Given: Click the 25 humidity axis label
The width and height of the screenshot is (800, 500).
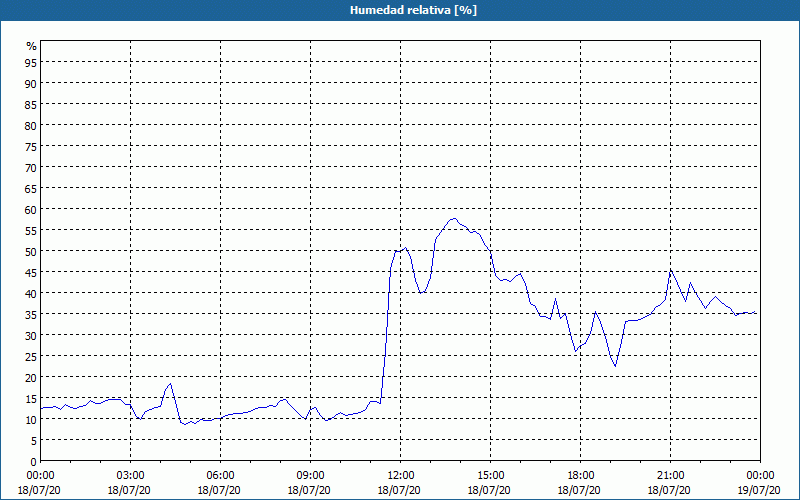Looking at the screenshot, I should pos(31,357).
